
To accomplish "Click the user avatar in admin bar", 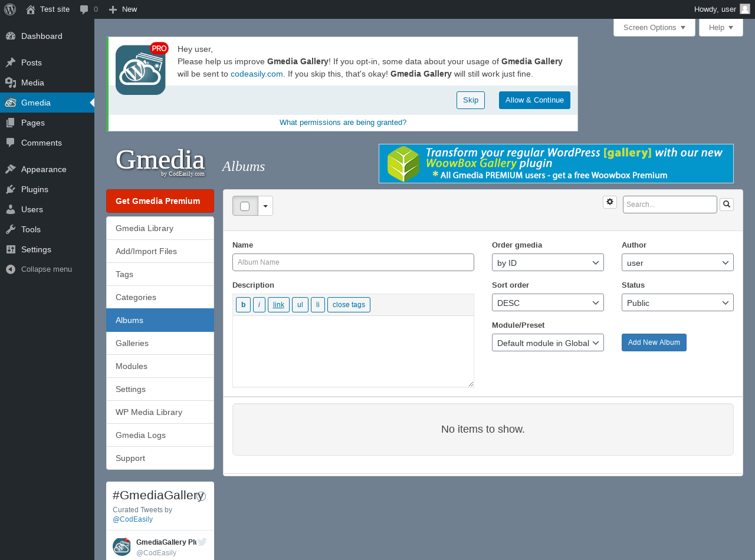I will pos(745,9).
